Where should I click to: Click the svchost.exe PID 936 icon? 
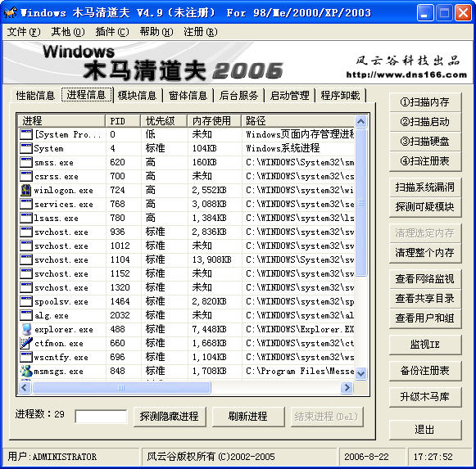coord(25,232)
